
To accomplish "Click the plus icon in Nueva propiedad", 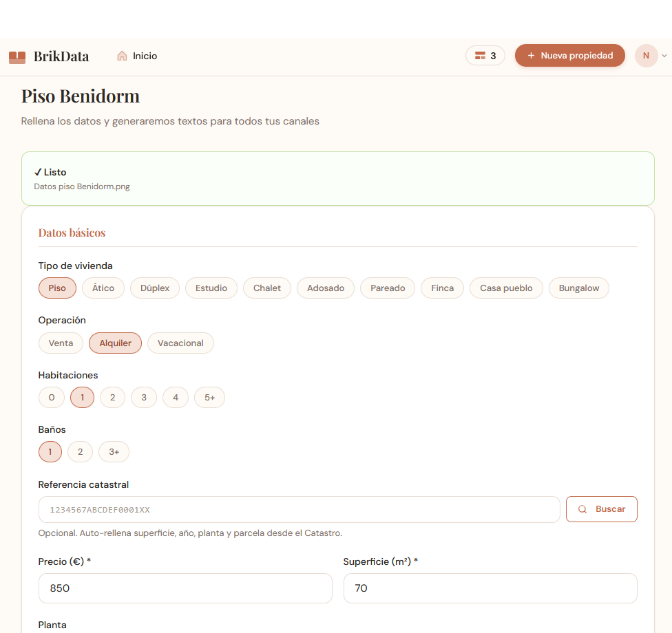I will pyautogui.click(x=531, y=56).
